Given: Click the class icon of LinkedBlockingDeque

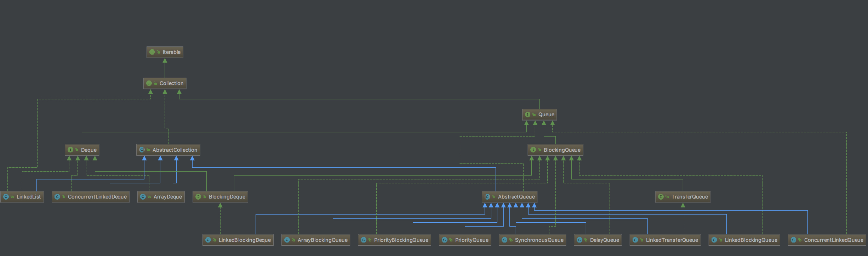Looking at the screenshot, I should pos(208,240).
